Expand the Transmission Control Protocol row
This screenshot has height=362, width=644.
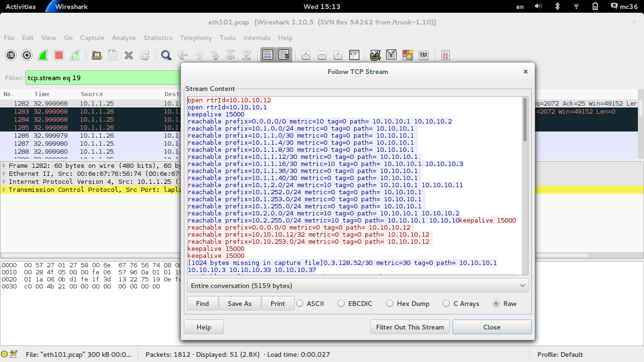pyautogui.click(x=4, y=190)
